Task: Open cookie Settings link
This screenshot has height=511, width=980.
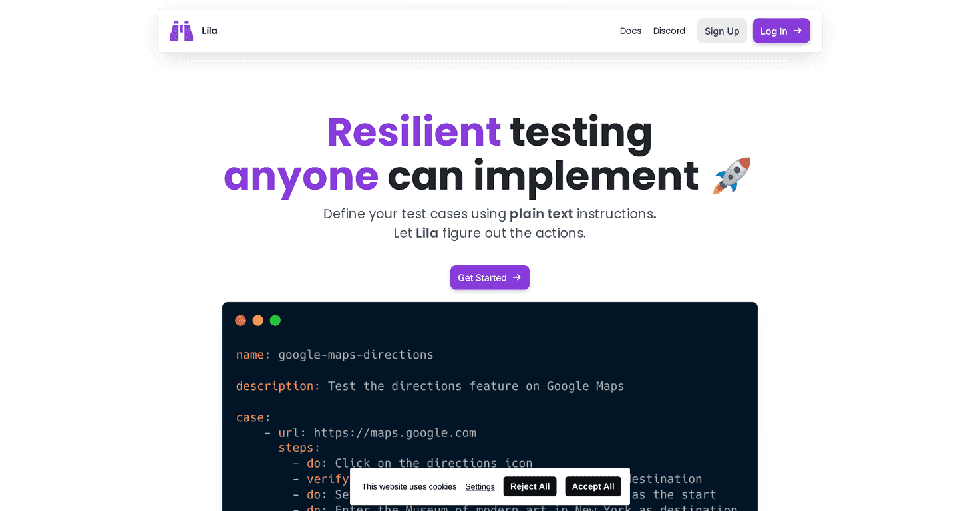Action: 480,486
